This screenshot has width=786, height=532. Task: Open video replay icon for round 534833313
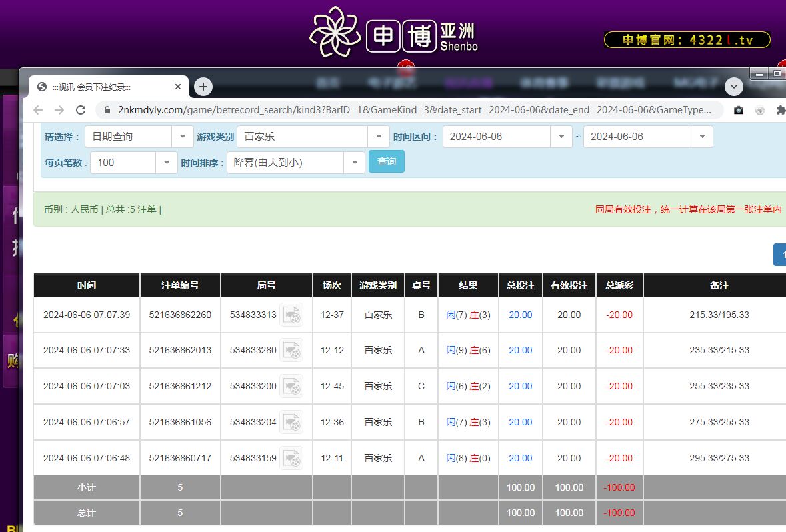coord(291,315)
